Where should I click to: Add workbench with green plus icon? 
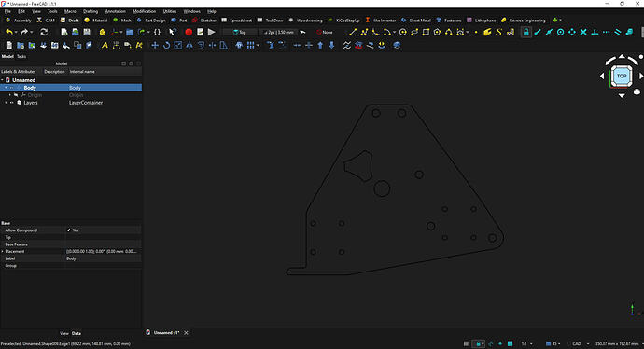(x=555, y=21)
